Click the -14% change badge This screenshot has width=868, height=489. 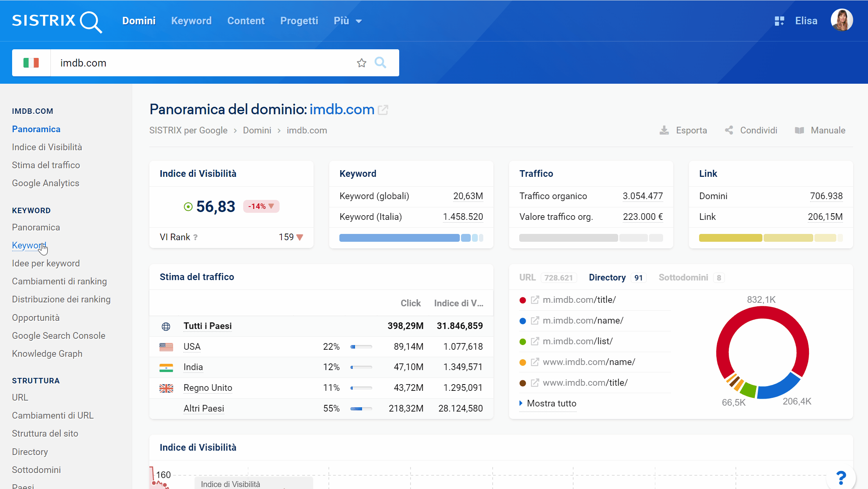point(261,206)
